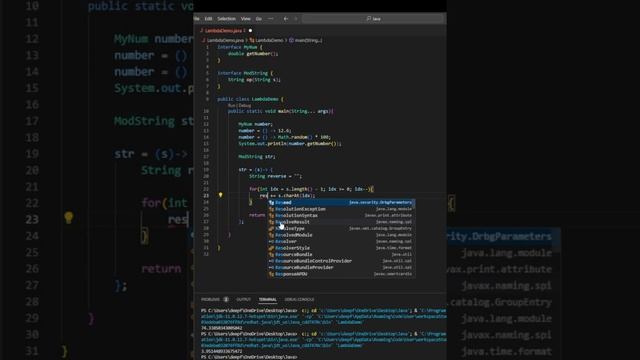Select the highlighted first autocomplete suggestion

tap(341, 202)
